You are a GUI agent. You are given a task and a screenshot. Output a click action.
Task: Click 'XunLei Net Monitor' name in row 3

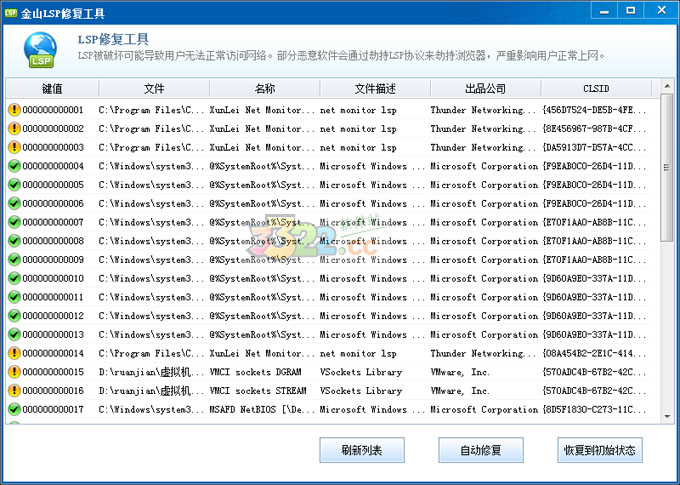tap(262, 147)
